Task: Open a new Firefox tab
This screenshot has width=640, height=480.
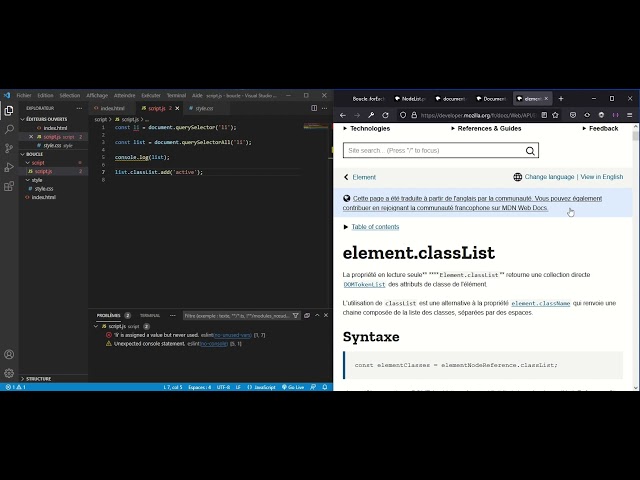Action: pyautogui.click(x=561, y=99)
